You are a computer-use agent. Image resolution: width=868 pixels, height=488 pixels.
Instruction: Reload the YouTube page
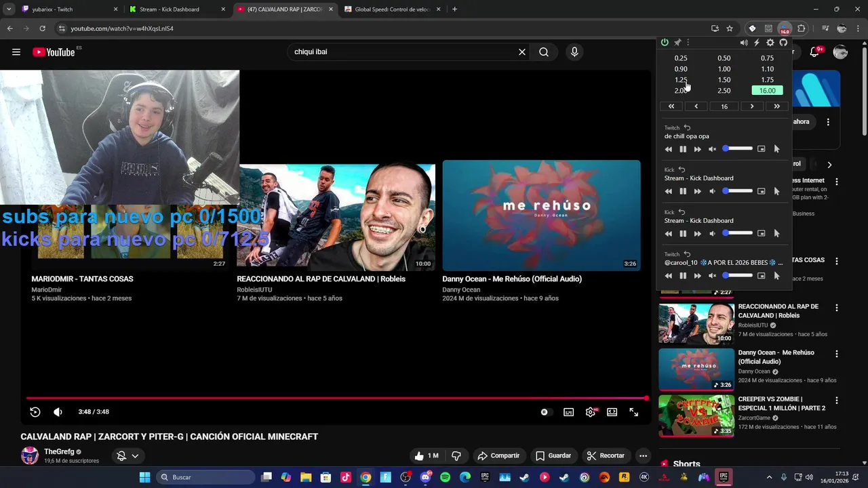point(42,28)
